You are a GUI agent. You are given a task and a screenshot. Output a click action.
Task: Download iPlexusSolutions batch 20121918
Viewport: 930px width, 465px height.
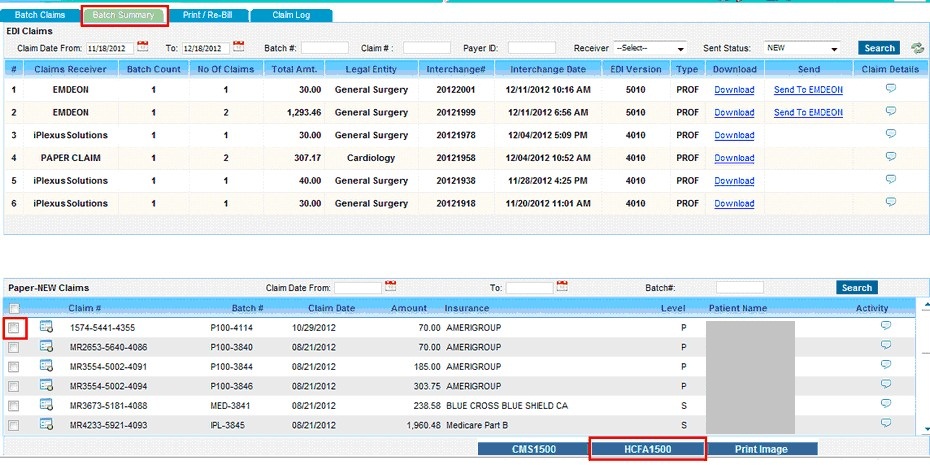pyautogui.click(x=734, y=203)
